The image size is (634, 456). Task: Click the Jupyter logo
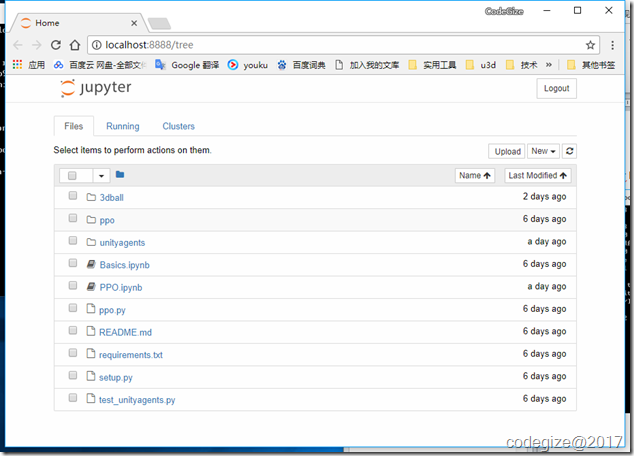pyautogui.click(x=96, y=88)
